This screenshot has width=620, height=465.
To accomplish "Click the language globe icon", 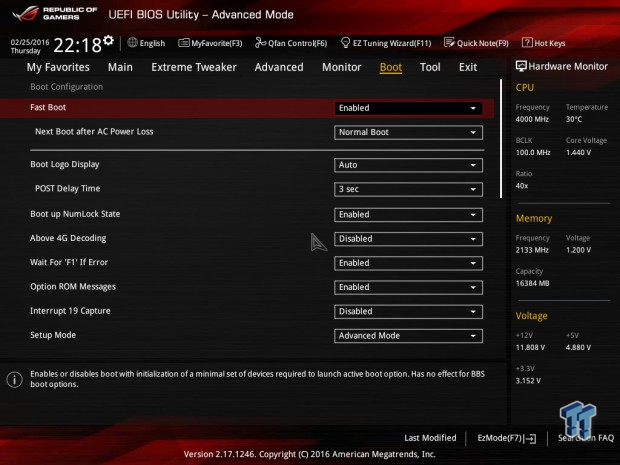I will tap(132, 43).
